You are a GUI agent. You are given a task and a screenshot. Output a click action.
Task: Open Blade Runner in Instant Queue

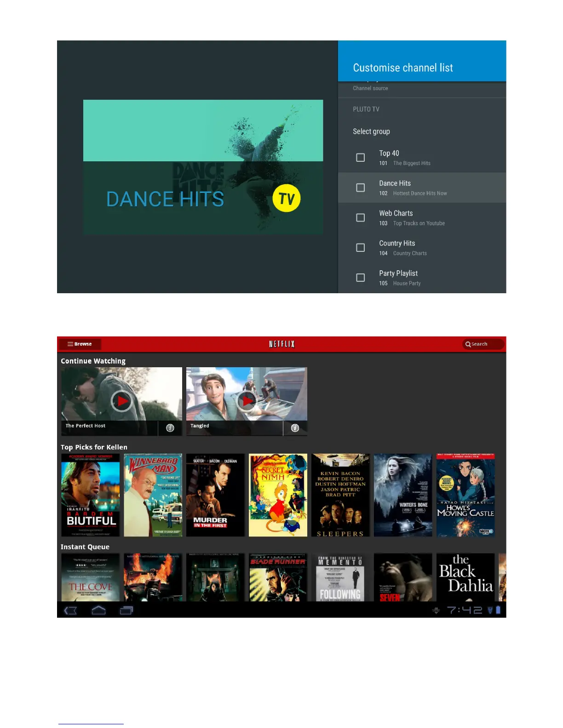[278, 577]
